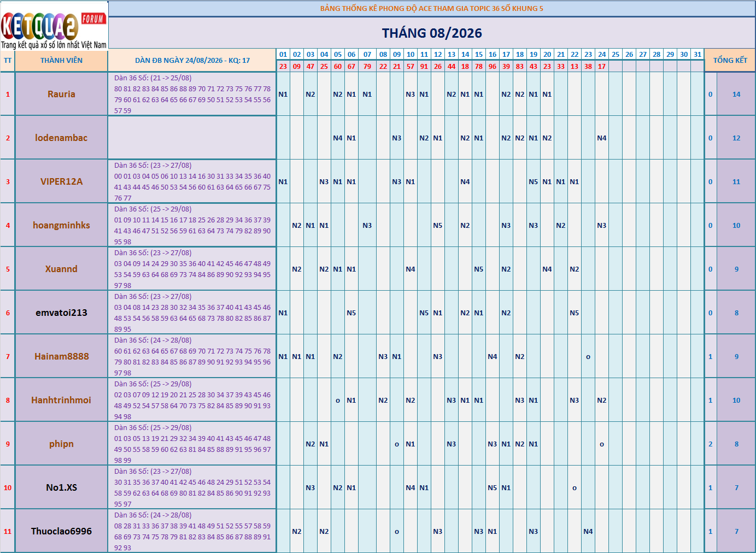Click row number '1' in TT column

coord(8,94)
